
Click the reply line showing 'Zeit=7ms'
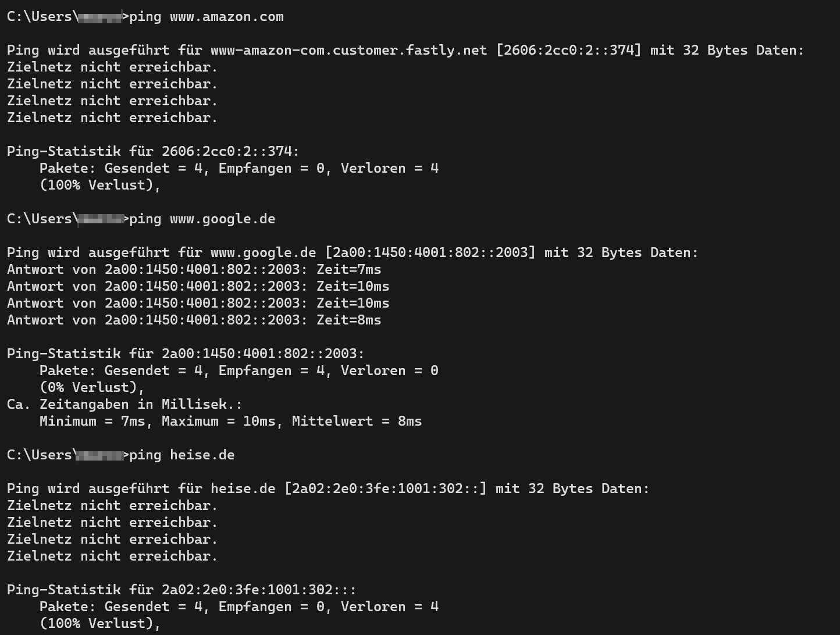click(x=194, y=270)
